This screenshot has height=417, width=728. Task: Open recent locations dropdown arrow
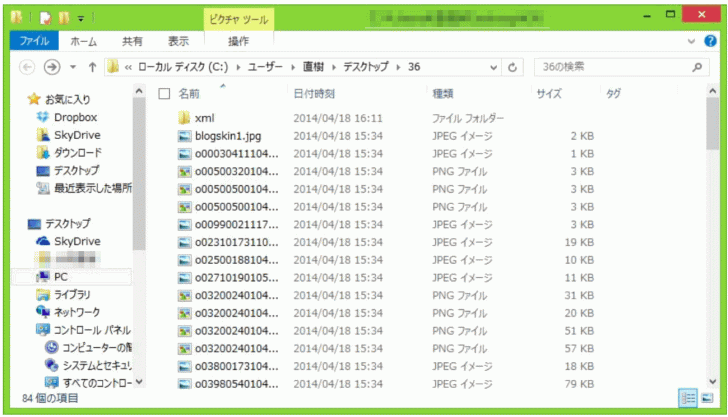[x=73, y=67]
